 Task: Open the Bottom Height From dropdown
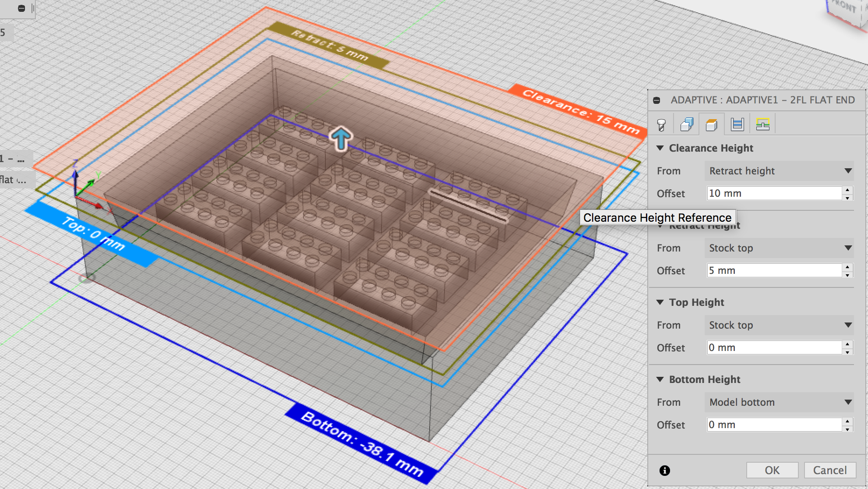coord(780,402)
